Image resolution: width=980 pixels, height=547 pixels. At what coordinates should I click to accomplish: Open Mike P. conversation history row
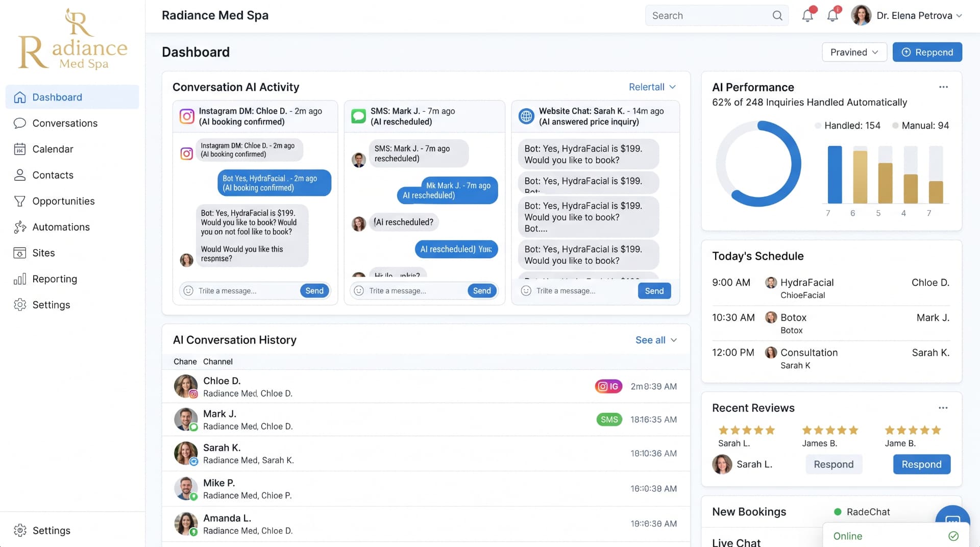pyautogui.click(x=426, y=488)
